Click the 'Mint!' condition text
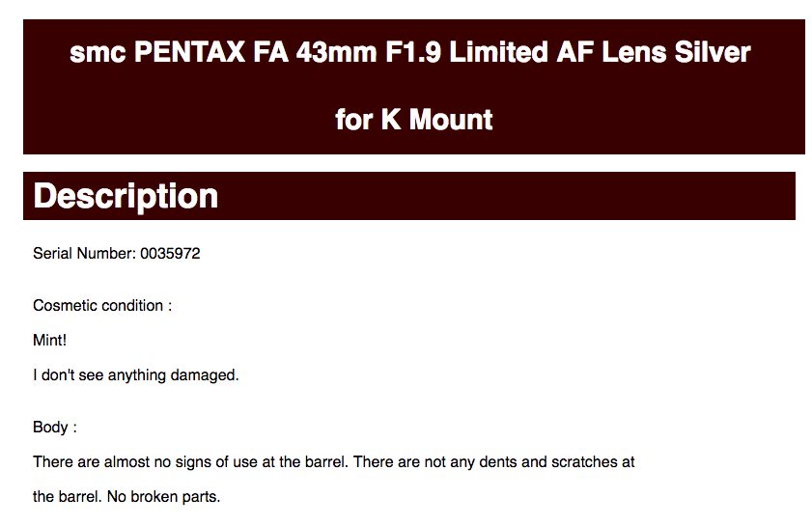The width and height of the screenshot is (812, 526). pyautogui.click(x=49, y=340)
